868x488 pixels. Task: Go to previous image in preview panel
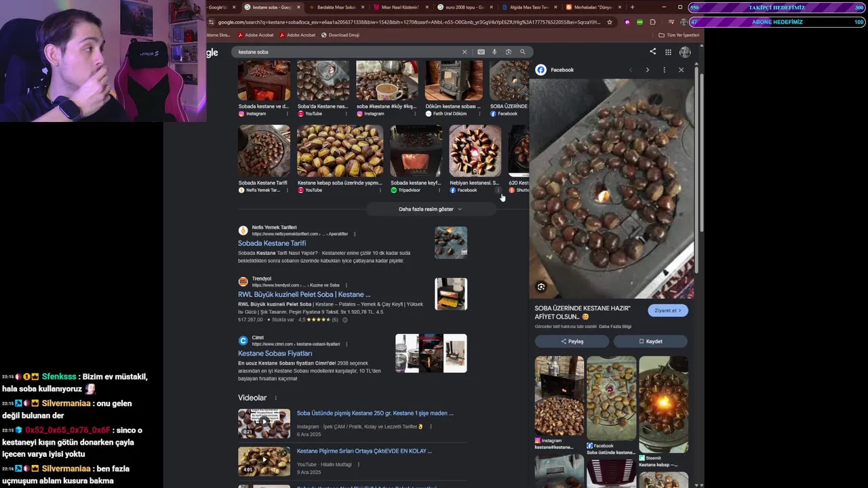(631, 70)
